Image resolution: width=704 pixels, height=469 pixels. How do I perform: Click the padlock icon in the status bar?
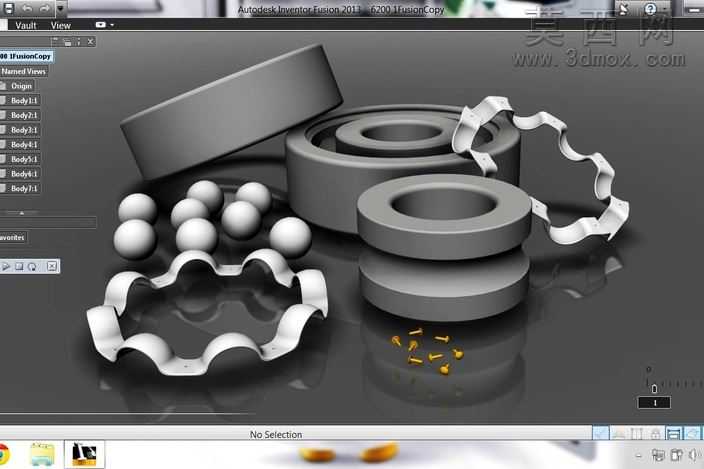656,433
